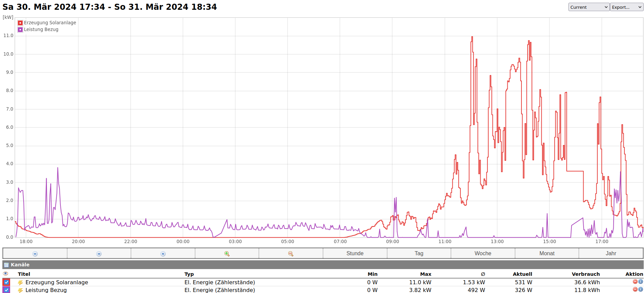Switch the view to Woche

click(483, 254)
